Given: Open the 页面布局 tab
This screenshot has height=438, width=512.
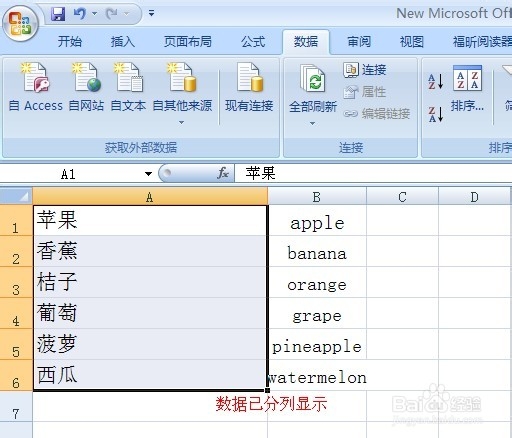Looking at the screenshot, I should [x=188, y=42].
